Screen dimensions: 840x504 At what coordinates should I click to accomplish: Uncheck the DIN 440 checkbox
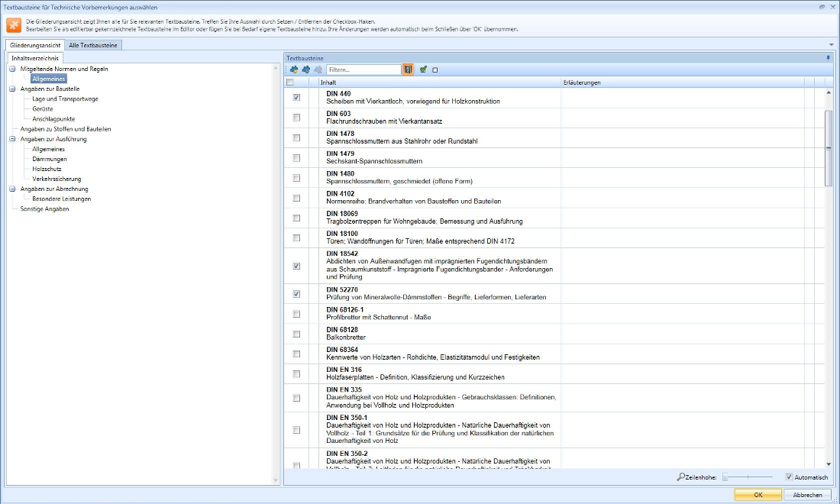point(296,98)
